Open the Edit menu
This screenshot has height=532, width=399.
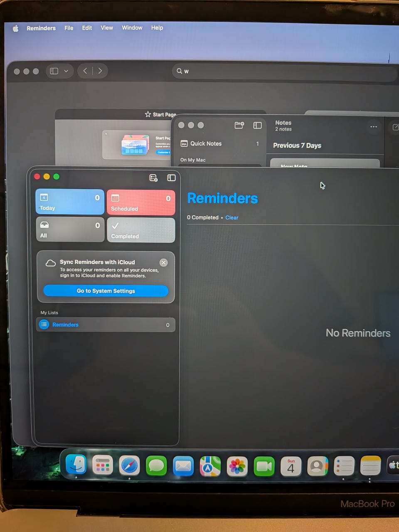click(87, 28)
